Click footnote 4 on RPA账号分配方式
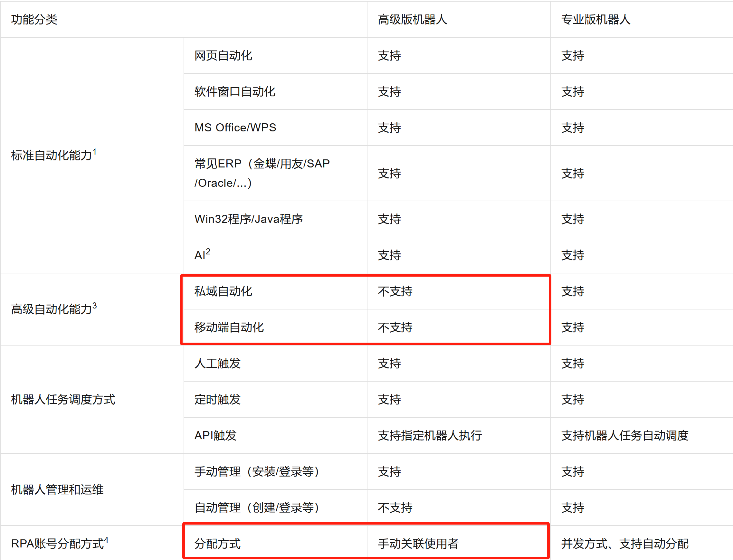This screenshot has width=733, height=560. [x=106, y=540]
